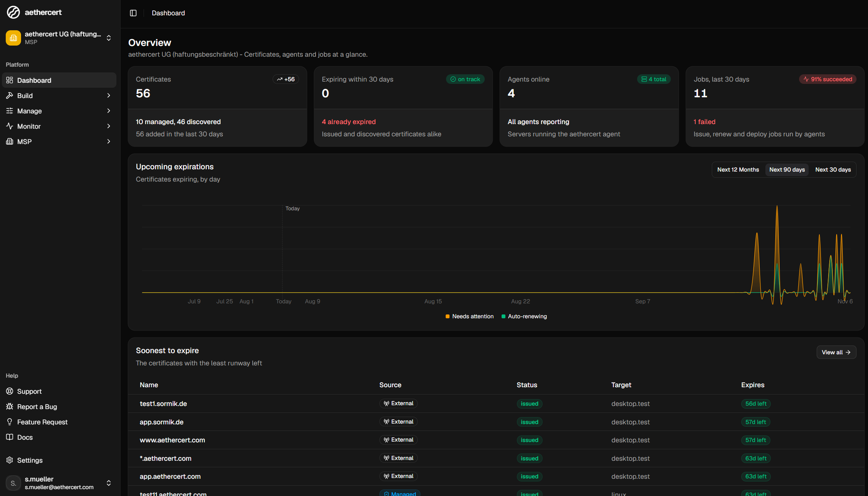Click the Today marker on chart
868x496 pixels.
293,208
